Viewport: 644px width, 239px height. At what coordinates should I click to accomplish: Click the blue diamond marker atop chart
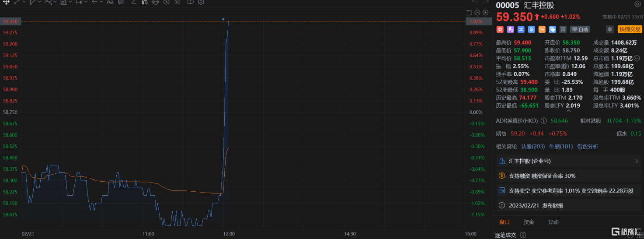(223, 19)
